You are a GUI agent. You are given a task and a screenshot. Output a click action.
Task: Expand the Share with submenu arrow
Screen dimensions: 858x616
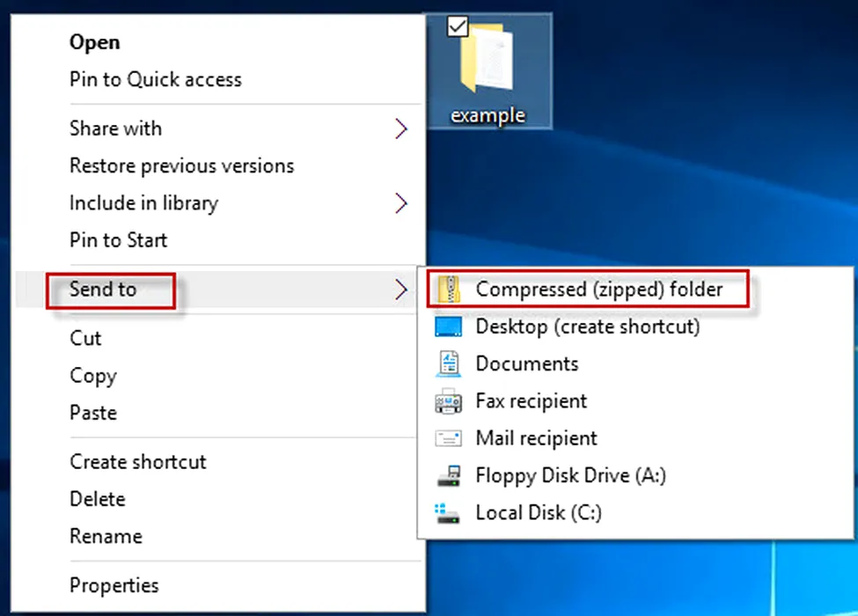coord(401,129)
